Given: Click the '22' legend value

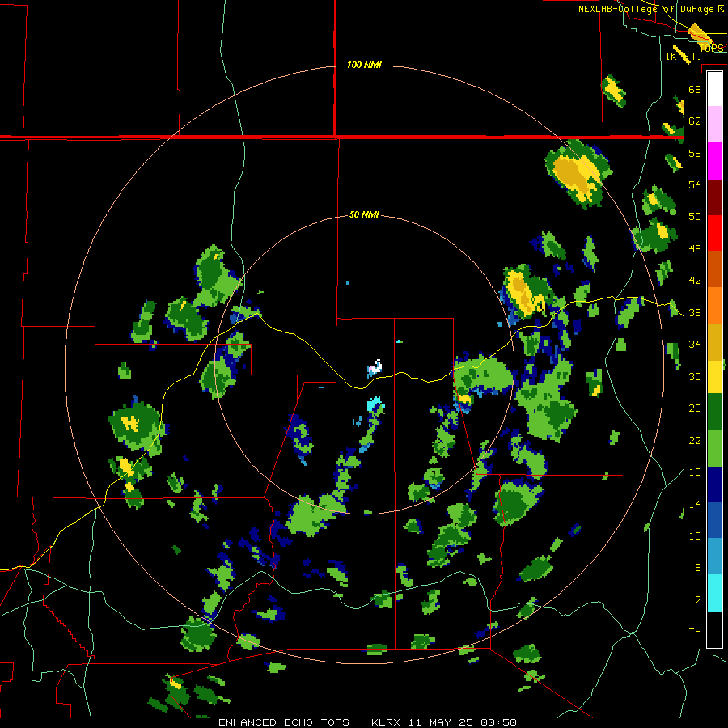Looking at the screenshot, I should coord(695,441).
